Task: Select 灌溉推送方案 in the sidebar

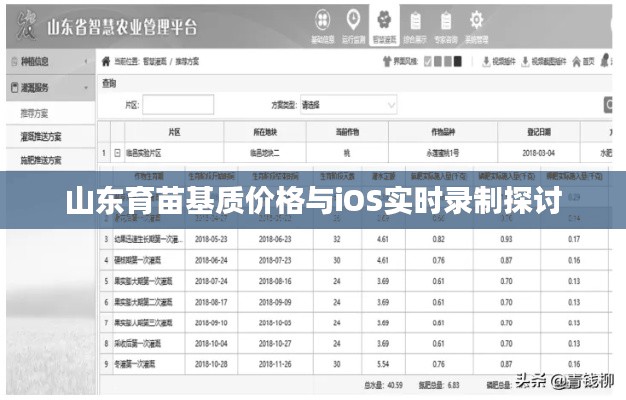Action: click(x=41, y=136)
